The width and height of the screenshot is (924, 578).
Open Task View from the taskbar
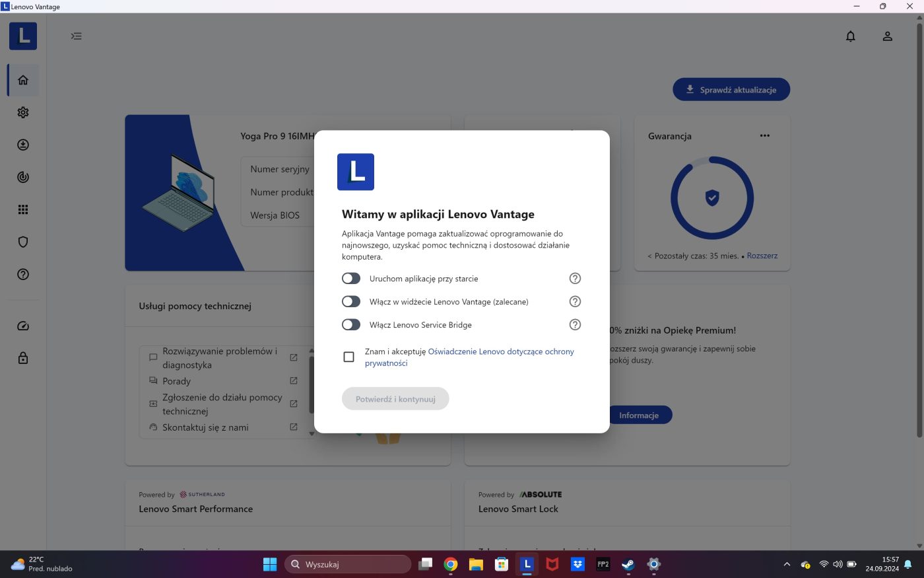coord(426,564)
